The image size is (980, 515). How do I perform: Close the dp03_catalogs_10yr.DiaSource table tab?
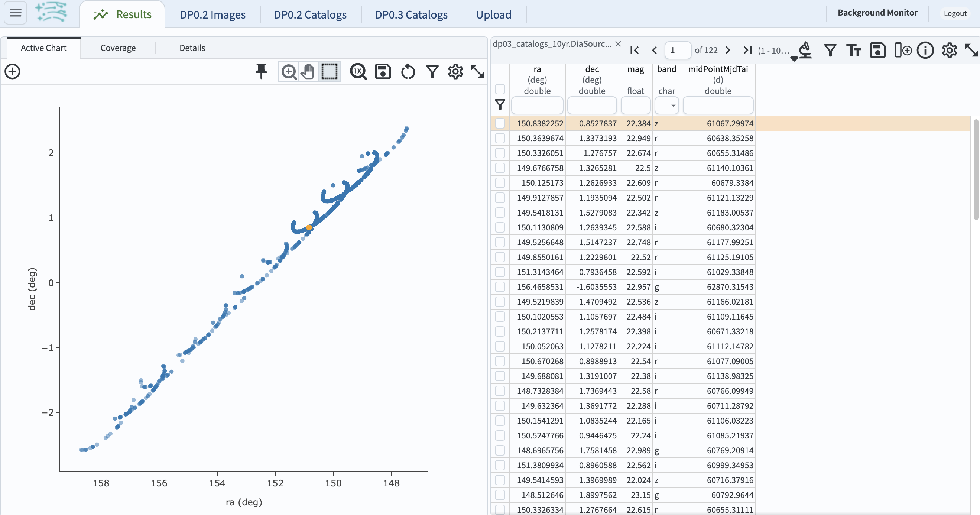[x=618, y=44]
